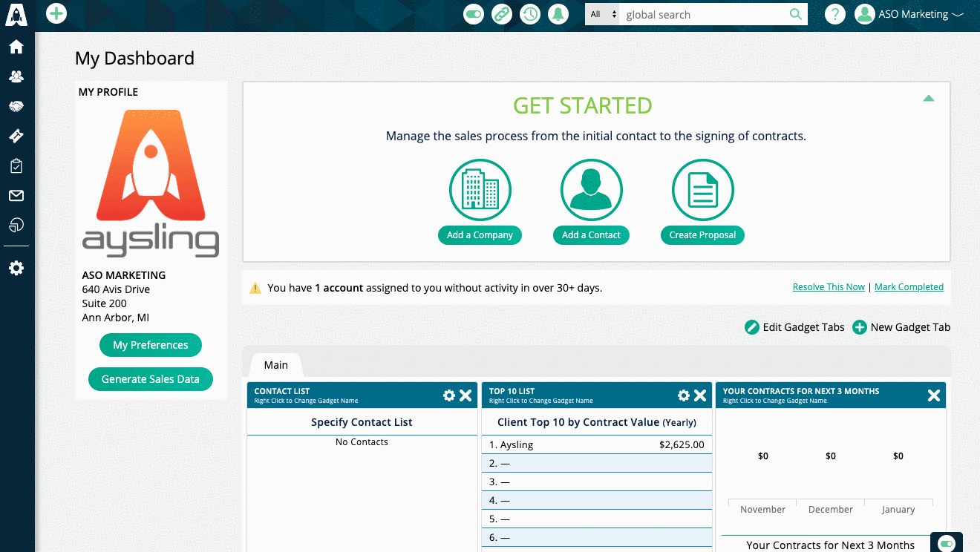Viewport: 980px width, 552px height.
Task: Click the No Contacts message
Action: (362, 442)
